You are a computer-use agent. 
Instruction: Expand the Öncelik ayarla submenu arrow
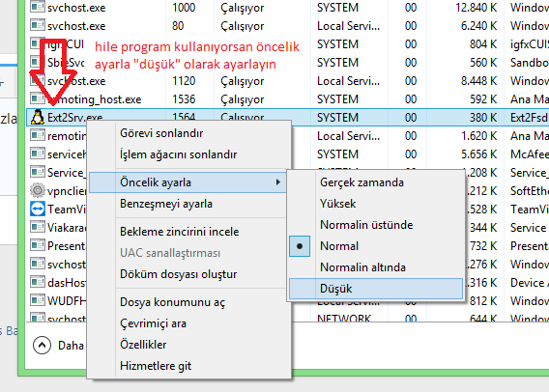coord(278,182)
